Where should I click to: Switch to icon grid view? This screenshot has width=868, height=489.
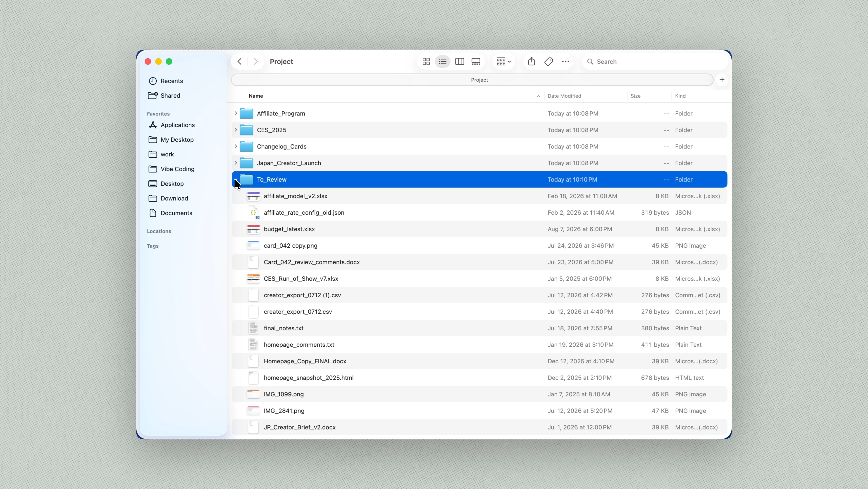[x=426, y=61]
